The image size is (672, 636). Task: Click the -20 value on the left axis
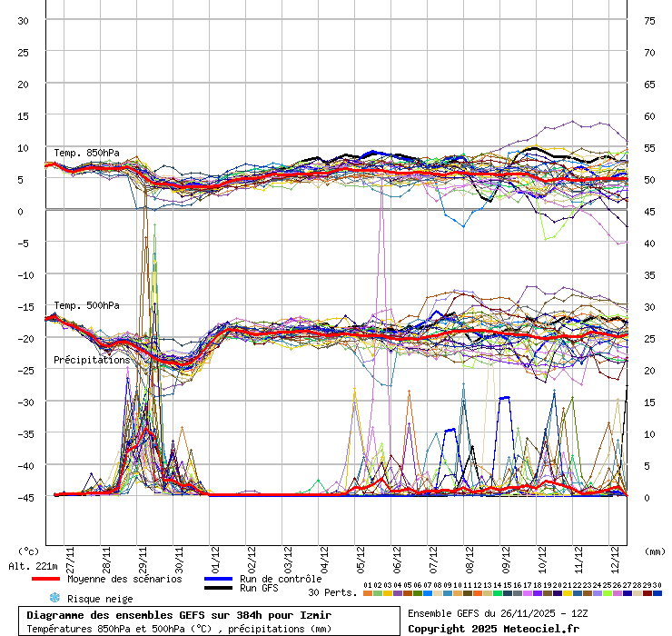point(25,339)
